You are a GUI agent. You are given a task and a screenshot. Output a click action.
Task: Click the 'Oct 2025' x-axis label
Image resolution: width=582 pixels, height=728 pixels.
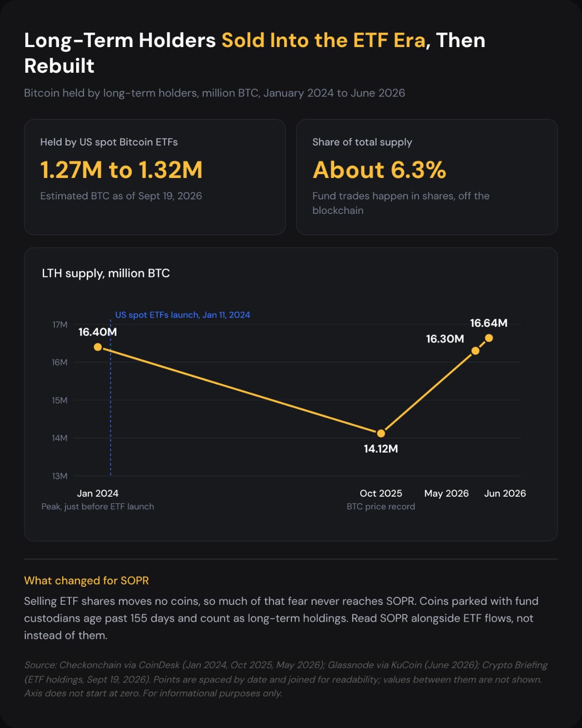click(381, 493)
